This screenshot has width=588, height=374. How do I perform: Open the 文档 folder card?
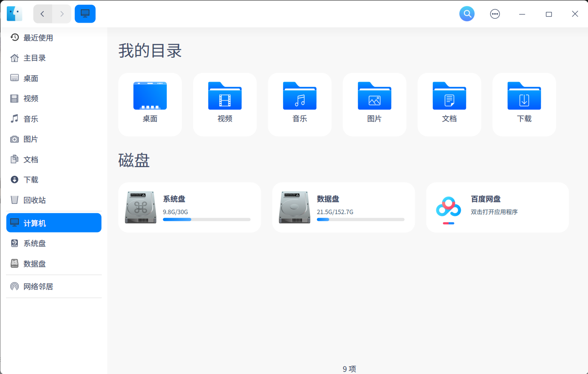coord(449,104)
